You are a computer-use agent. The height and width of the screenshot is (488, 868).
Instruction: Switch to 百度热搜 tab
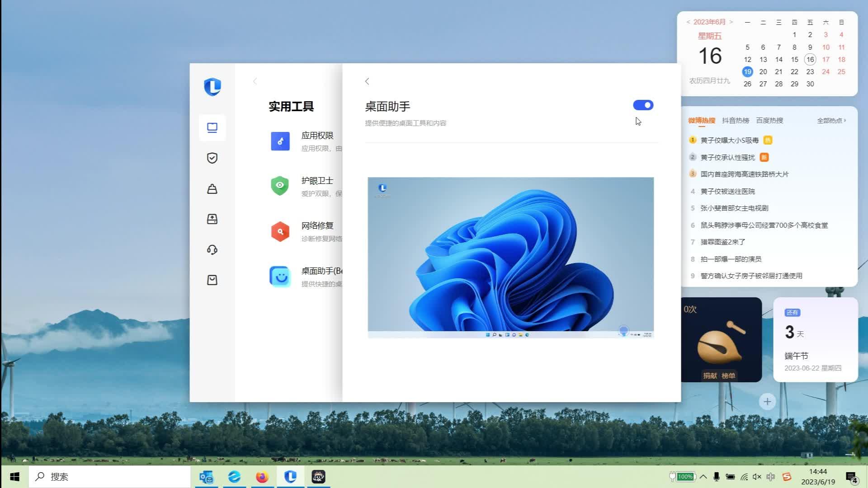(769, 121)
